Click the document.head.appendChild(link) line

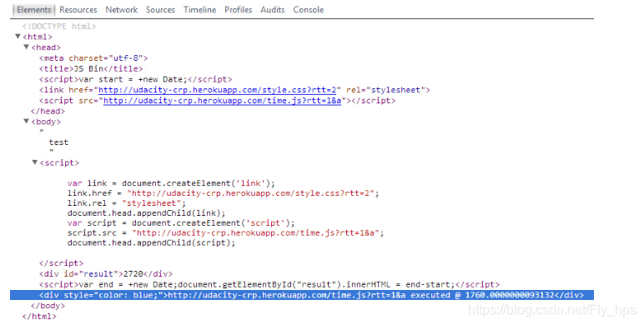[146, 213]
